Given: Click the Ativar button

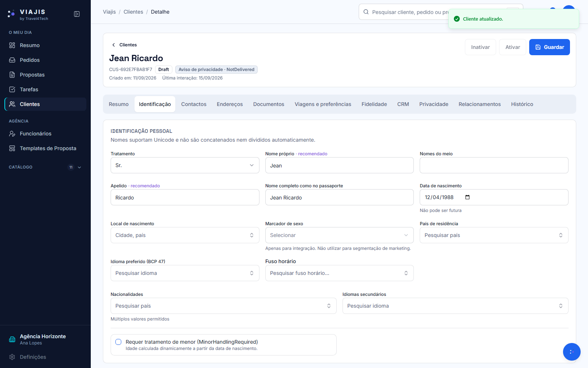Looking at the screenshot, I should pyautogui.click(x=513, y=47).
